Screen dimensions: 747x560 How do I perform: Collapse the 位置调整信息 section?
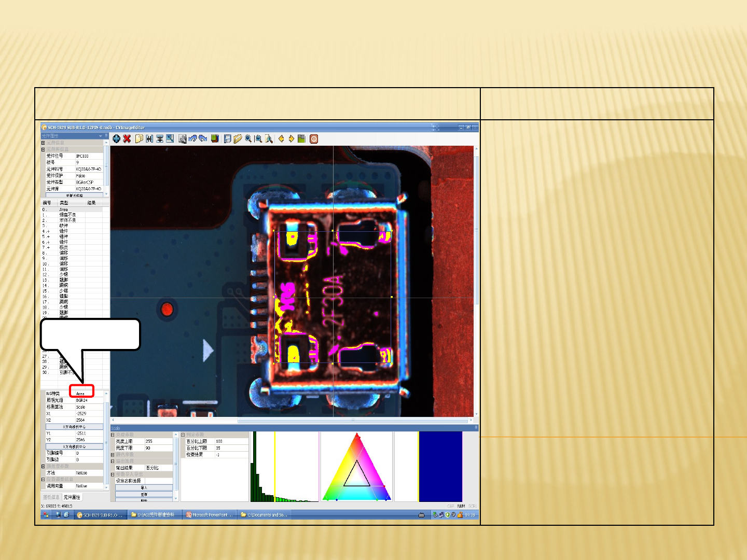coord(43,479)
